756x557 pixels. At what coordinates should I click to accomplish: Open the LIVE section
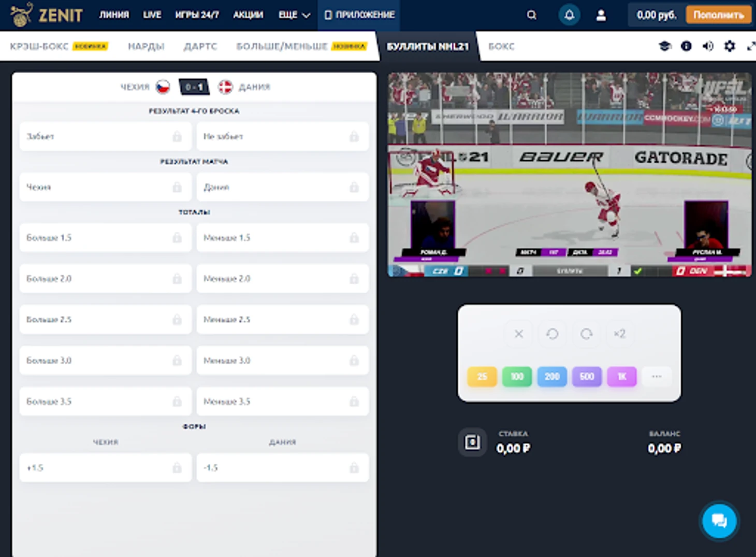point(152,15)
